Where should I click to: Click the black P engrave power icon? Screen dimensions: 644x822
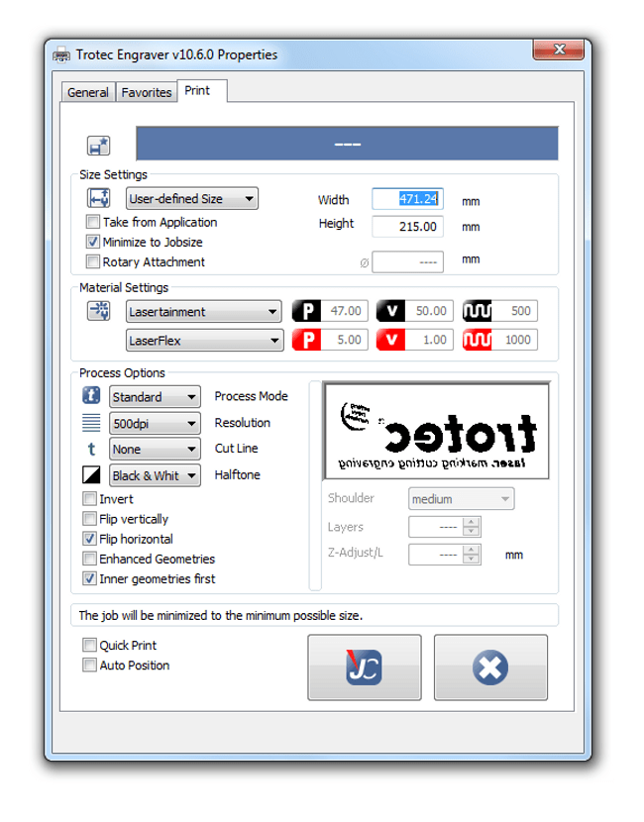306,311
